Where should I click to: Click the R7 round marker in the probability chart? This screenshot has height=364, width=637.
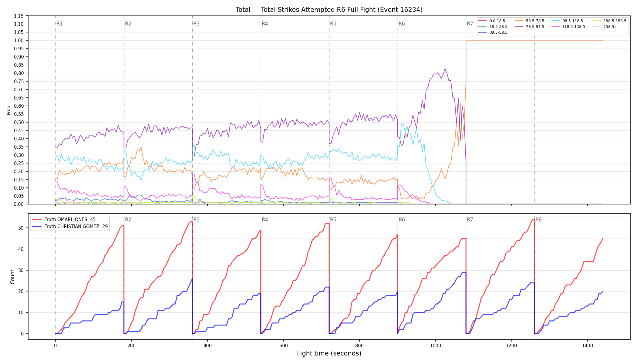[x=470, y=24]
